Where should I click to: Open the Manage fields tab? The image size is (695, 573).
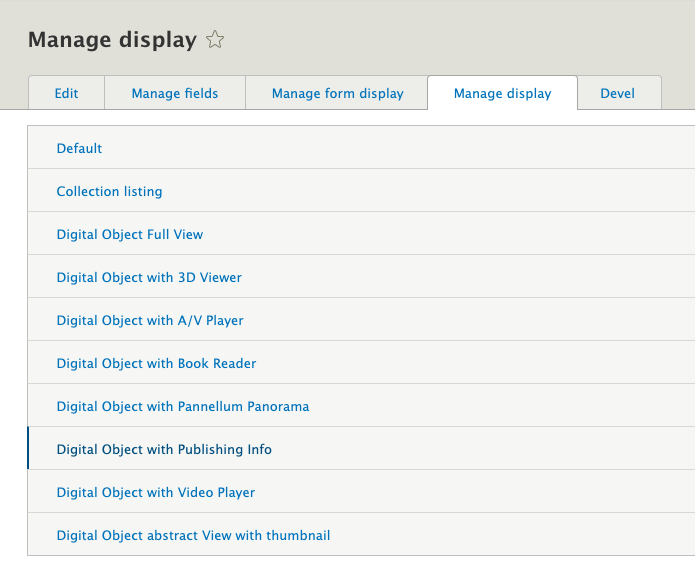coord(175,94)
